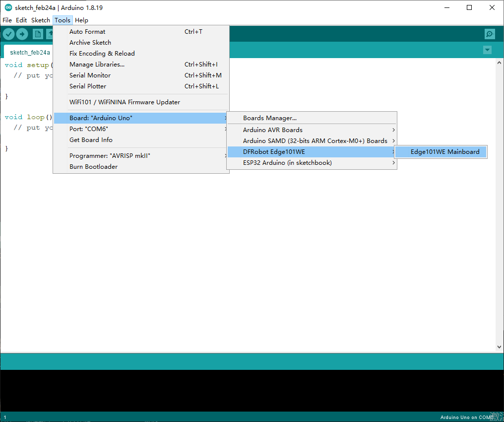This screenshot has width=504, height=422.
Task: Open Manage Libraries...
Action: pyautogui.click(x=141, y=65)
